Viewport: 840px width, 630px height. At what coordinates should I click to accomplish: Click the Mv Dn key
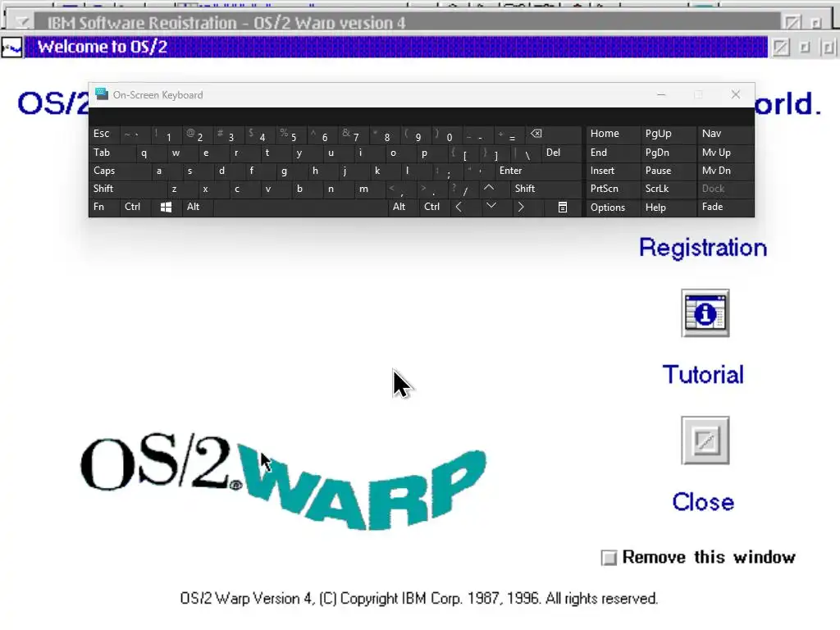pos(725,171)
